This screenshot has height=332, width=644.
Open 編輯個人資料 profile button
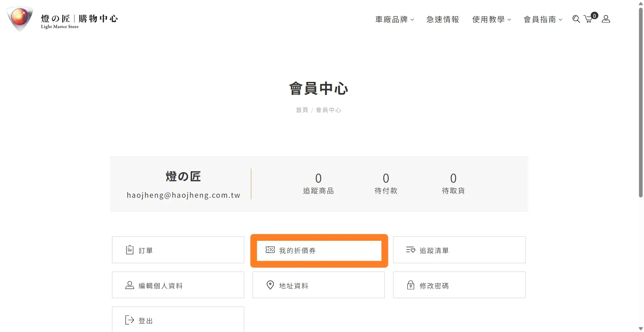click(178, 285)
